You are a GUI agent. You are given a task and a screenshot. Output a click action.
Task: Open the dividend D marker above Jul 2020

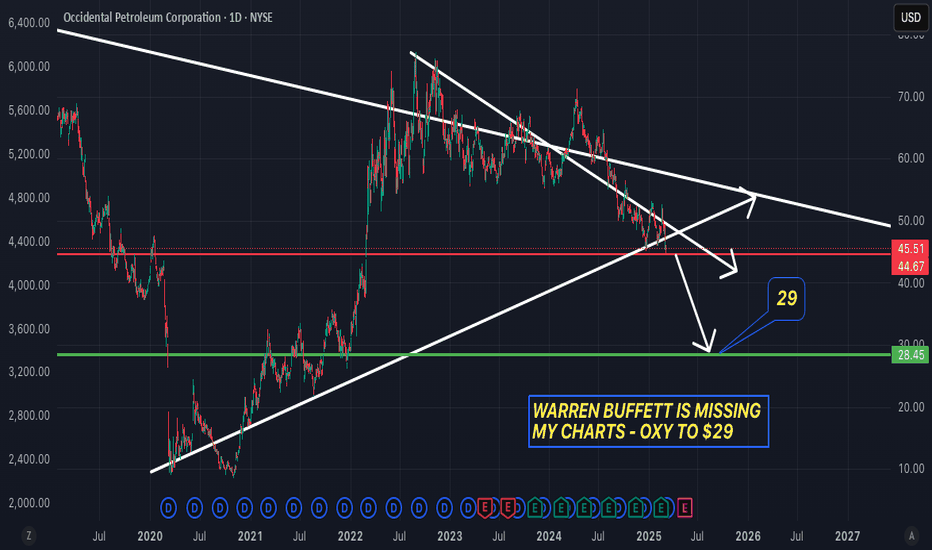pyautogui.click(x=194, y=508)
